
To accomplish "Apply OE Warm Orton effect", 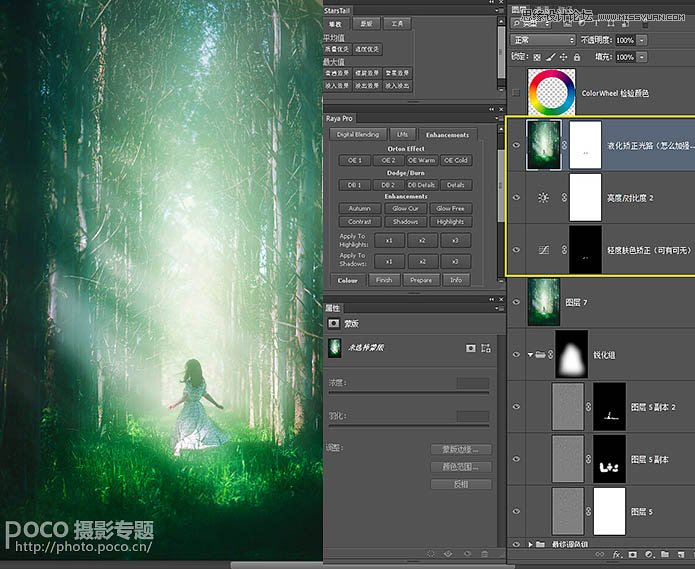I will (x=422, y=160).
